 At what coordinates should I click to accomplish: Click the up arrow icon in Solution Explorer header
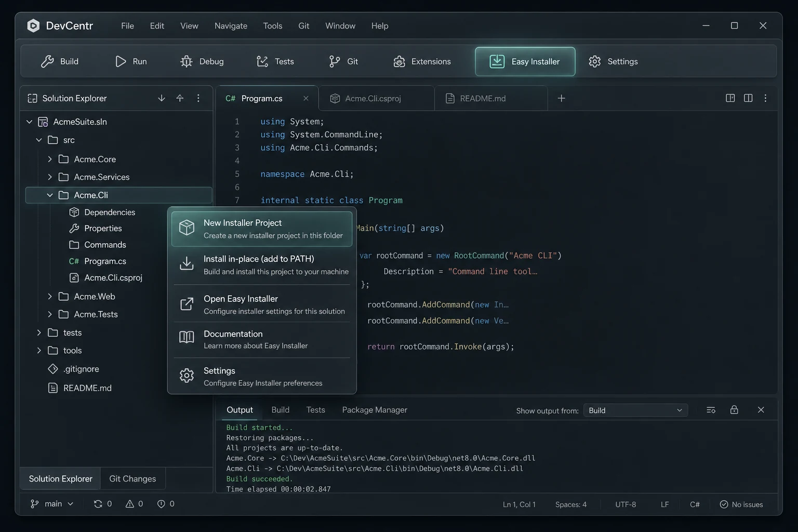pyautogui.click(x=180, y=98)
